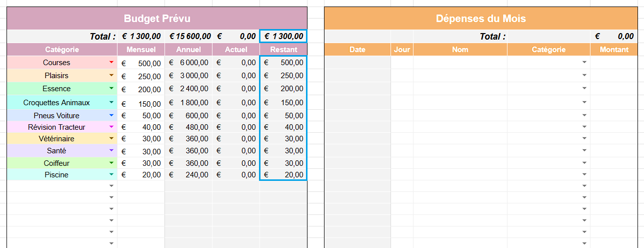The height and width of the screenshot is (248, 644).
Task: Click the Croquettes Animaux dropdown arrow
Action: click(x=111, y=103)
